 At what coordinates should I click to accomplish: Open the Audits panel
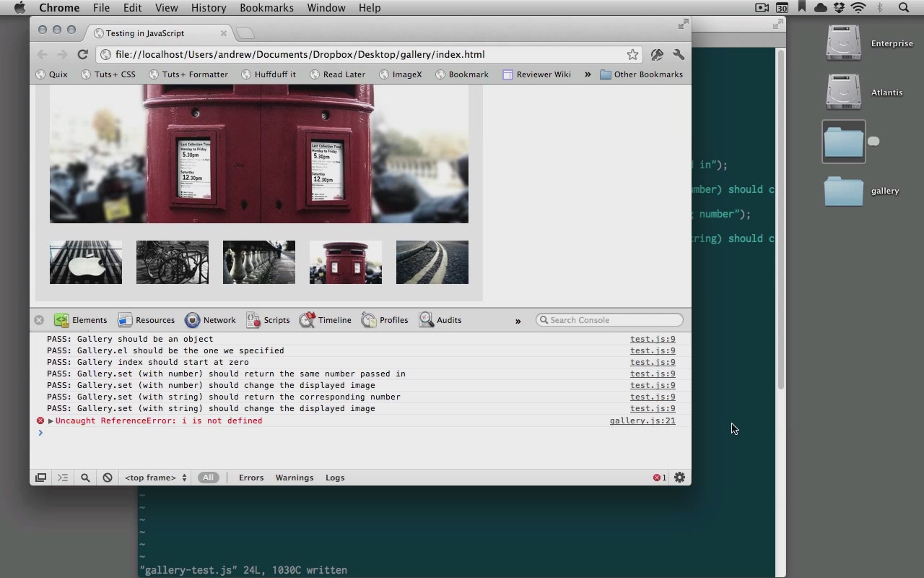tap(440, 320)
